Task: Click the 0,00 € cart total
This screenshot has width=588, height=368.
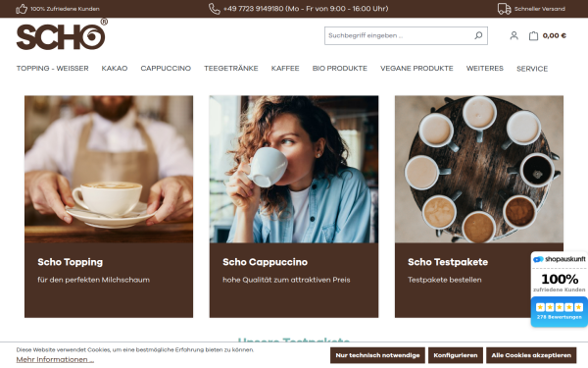Action: click(555, 35)
